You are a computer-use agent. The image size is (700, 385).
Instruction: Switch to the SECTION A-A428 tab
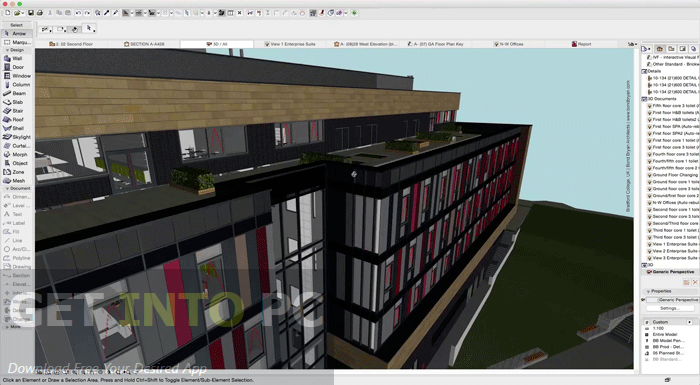click(x=144, y=44)
